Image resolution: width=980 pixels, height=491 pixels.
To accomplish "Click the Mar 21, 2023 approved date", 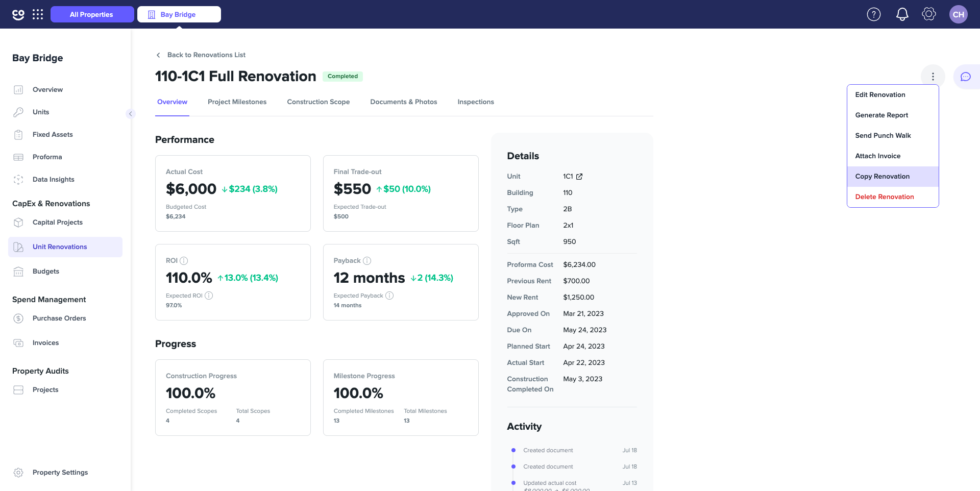I will [583, 314].
